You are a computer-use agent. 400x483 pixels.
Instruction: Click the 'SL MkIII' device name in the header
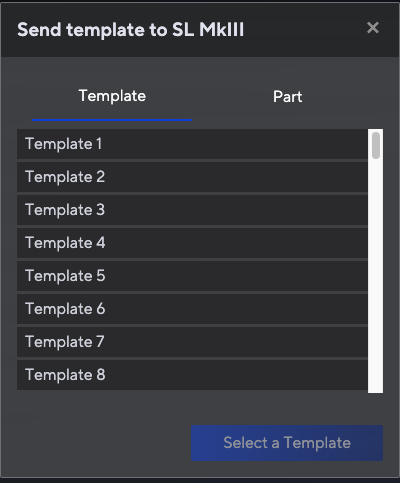pos(208,30)
